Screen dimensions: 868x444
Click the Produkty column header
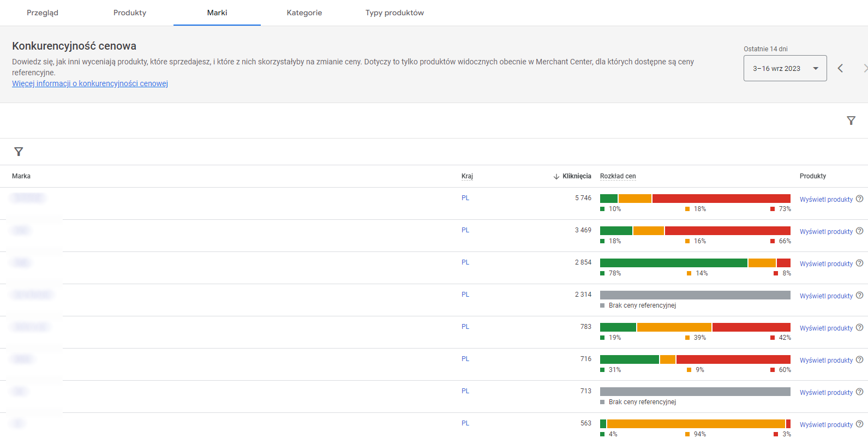(x=813, y=176)
